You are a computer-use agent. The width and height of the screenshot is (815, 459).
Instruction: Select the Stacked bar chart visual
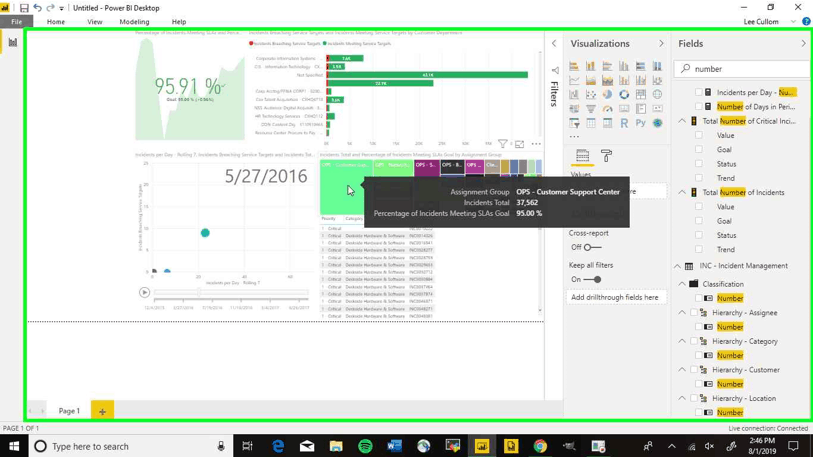(574, 66)
